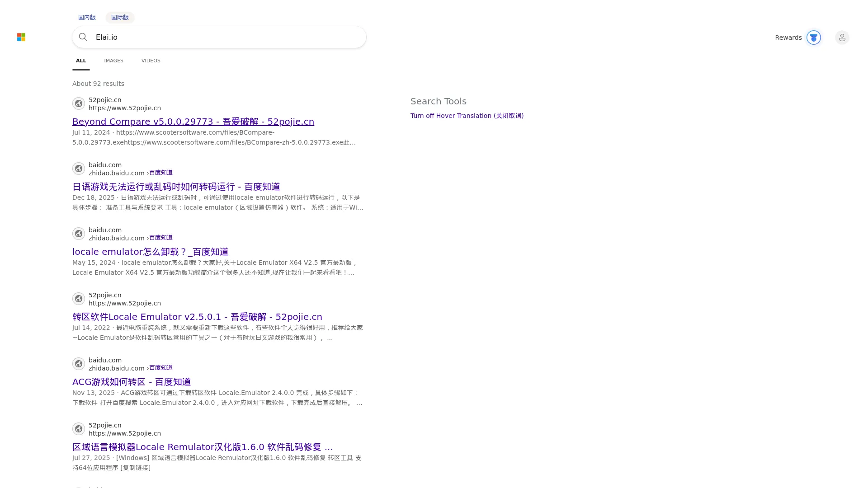Viewport: 868px width, 488px height.
Task: Click globe icon beside 区域语言模拟器 result
Action: click(79, 429)
